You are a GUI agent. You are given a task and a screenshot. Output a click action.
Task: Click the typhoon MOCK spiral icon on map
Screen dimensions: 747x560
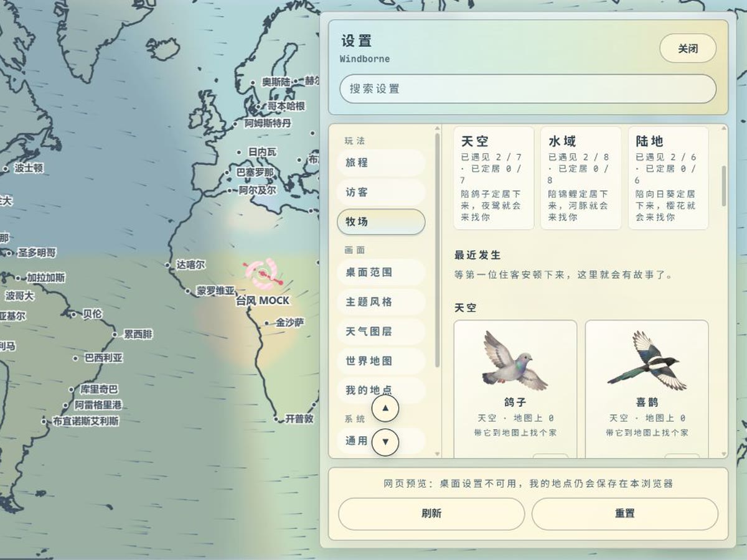[263, 274]
